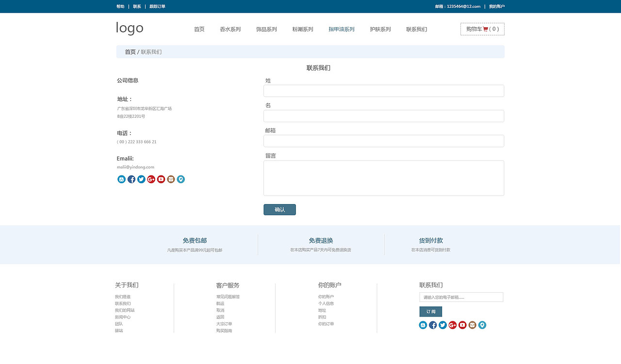Click the footer App Store icon below 订阅
Image resolution: width=621 pixels, height=364 pixels.
(423, 325)
